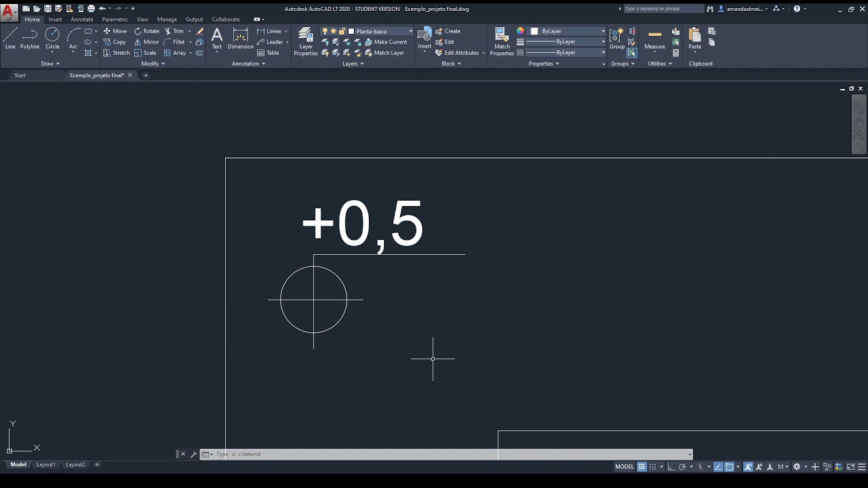Select the Polyline tool
Image resolution: width=868 pixels, height=488 pixels.
click(x=30, y=39)
